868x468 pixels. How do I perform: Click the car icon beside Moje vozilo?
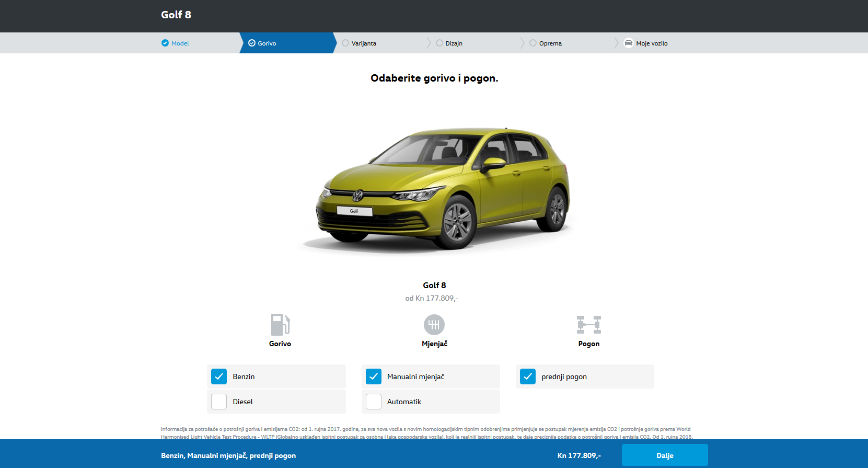coord(629,43)
